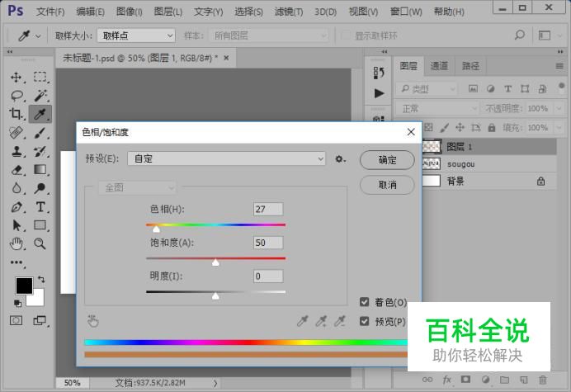Filter layers by pixel type

[x=473, y=88]
